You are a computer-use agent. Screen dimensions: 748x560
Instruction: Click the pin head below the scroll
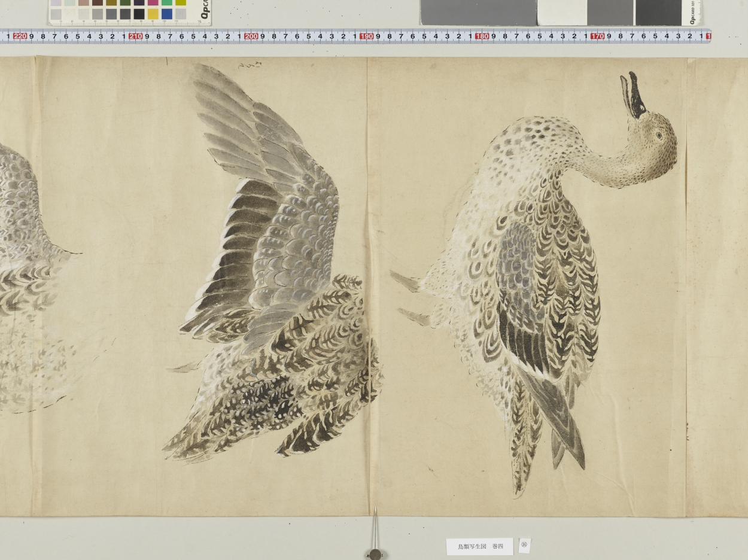375,553
